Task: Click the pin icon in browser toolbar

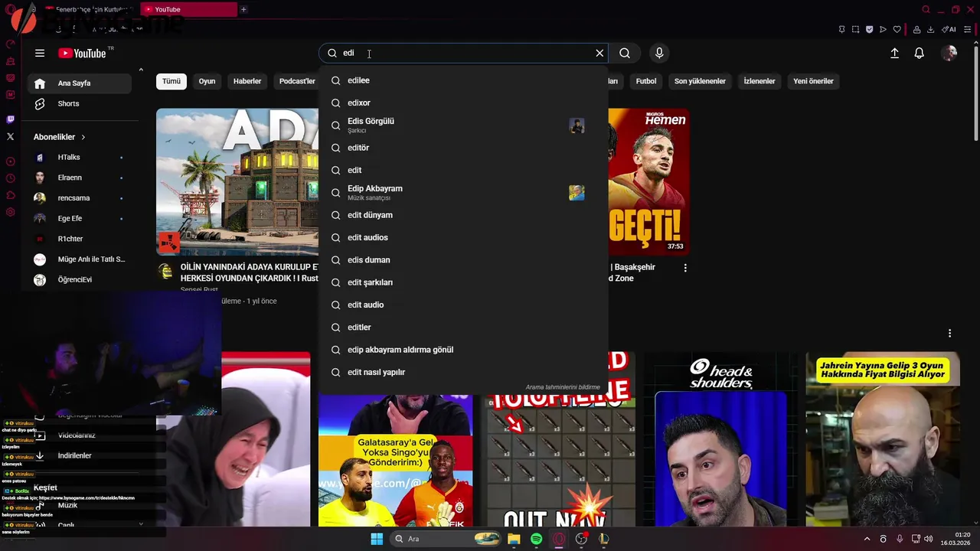Action: [x=841, y=30]
